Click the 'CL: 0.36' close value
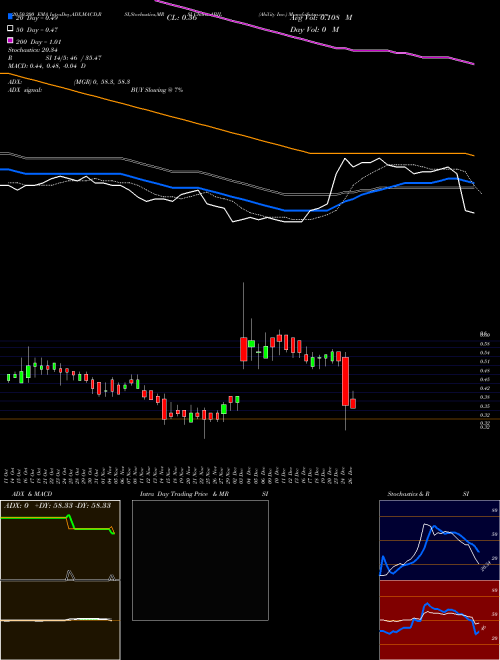The image size is (500, 660). click(182, 18)
